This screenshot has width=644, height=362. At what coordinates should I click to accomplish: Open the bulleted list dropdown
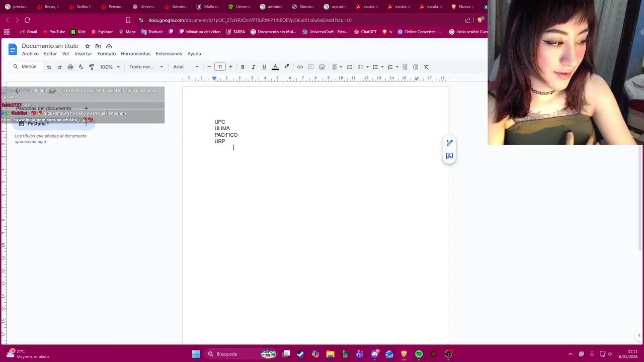click(x=377, y=67)
